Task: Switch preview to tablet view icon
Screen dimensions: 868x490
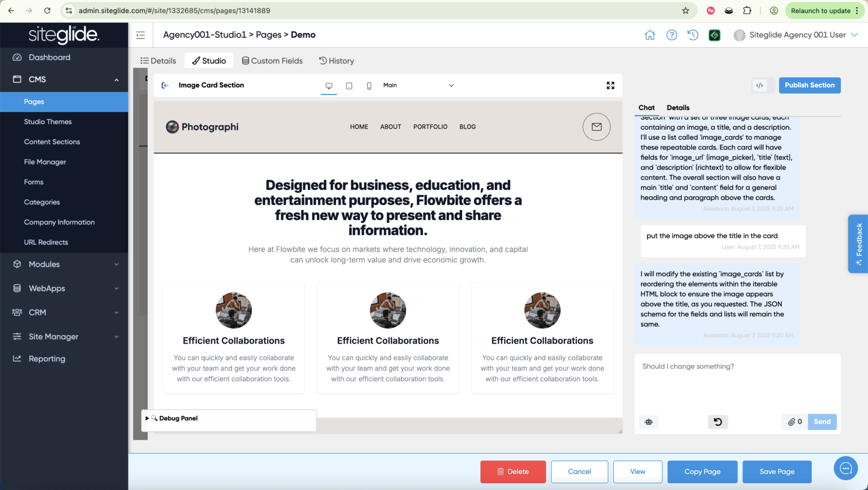Action: pyautogui.click(x=349, y=86)
